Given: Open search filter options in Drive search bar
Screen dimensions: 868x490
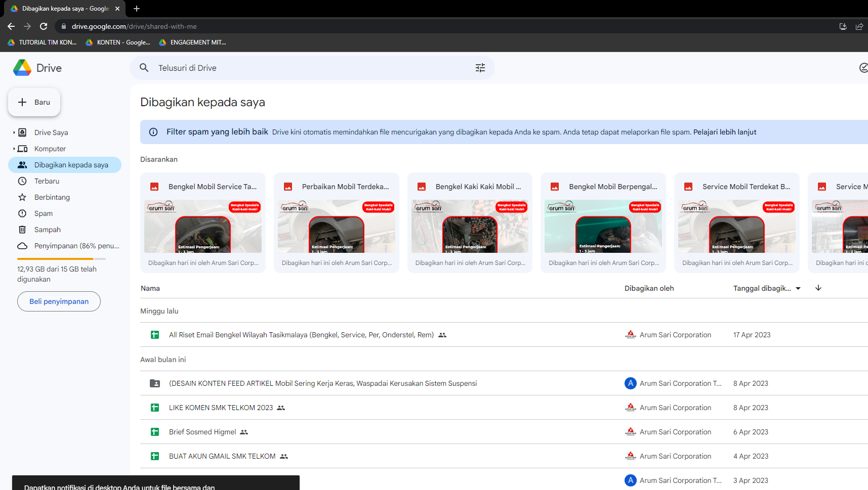Looking at the screenshot, I should [x=480, y=68].
